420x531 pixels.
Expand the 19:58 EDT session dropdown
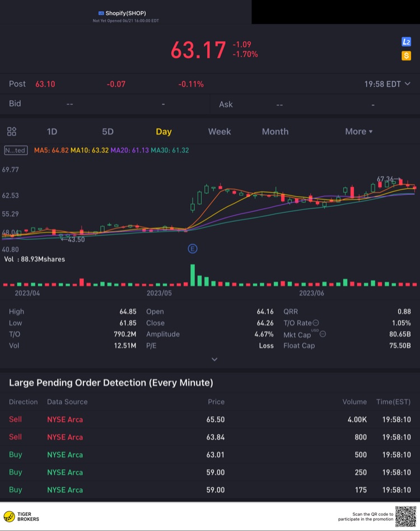[387, 84]
